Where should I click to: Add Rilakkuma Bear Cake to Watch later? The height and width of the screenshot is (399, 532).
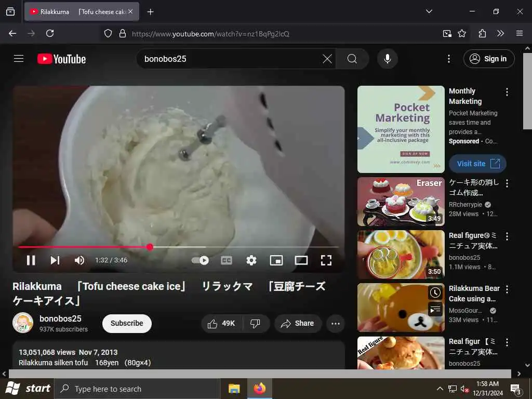[435, 292]
